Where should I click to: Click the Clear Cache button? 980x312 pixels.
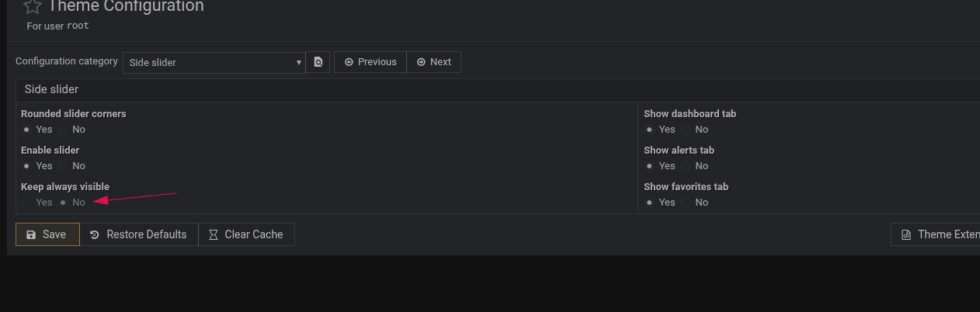(x=246, y=234)
